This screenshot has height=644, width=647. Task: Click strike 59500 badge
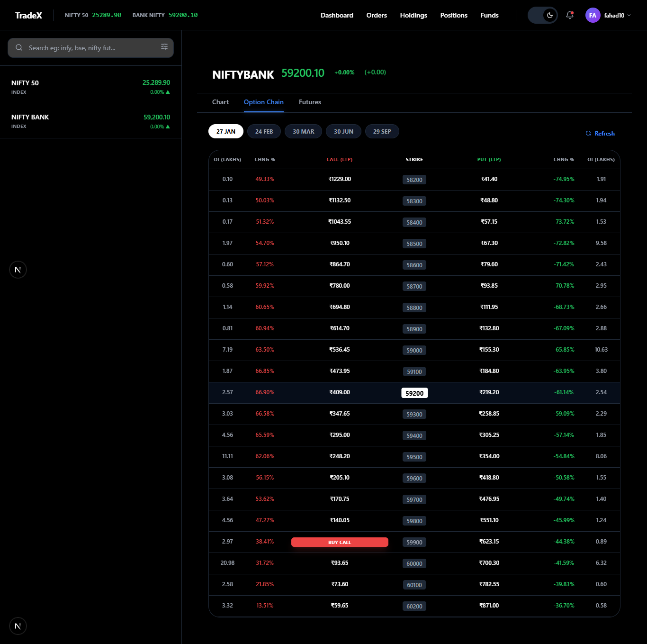click(x=414, y=457)
